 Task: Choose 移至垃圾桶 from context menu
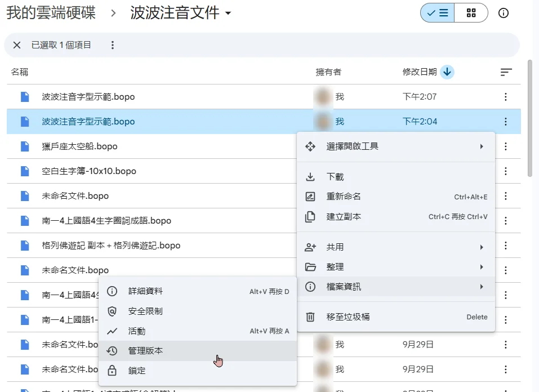point(395,317)
